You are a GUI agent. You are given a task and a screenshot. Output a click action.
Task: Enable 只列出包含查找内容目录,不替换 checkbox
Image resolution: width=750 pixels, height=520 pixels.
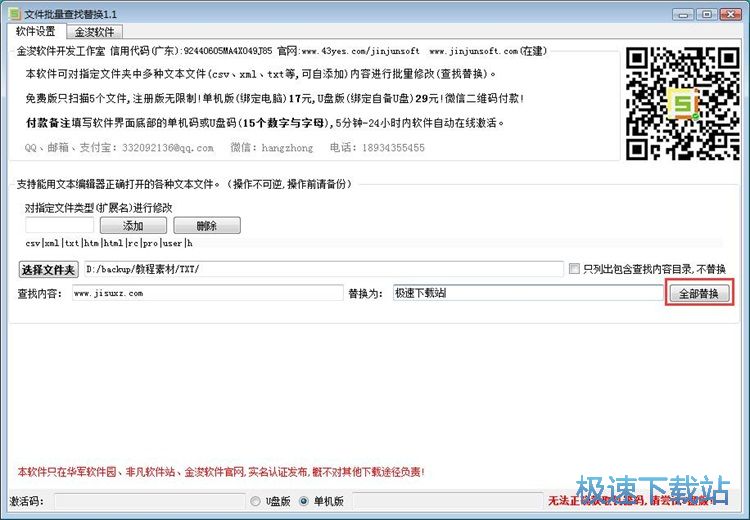tap(574, 269)
